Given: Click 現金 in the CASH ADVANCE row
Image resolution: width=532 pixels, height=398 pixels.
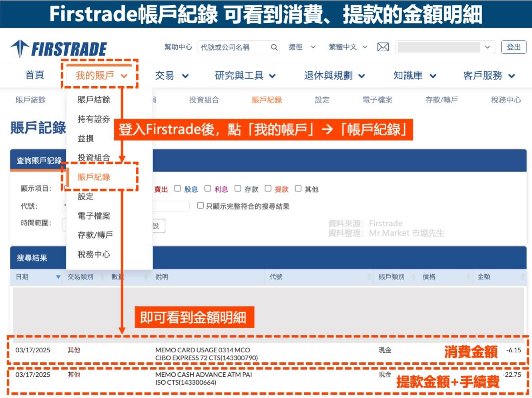Looking at the screenshot, I should click(x=385, y=375).
